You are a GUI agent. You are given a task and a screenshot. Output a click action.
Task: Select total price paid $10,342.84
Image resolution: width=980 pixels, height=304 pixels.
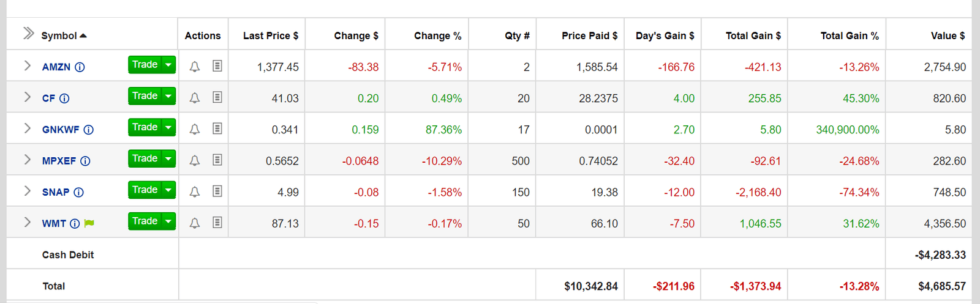[x=591, y=286]
